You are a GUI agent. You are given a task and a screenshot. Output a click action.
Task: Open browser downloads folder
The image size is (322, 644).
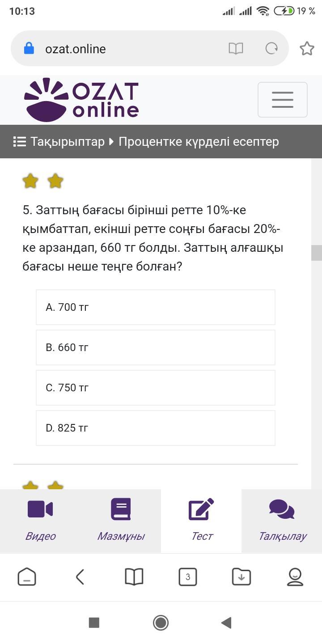coord(241,577)
